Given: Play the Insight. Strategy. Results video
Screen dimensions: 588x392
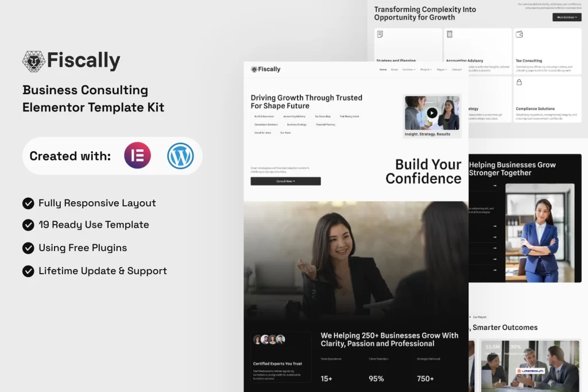Looking at the screenshot, I should [432, 113].
